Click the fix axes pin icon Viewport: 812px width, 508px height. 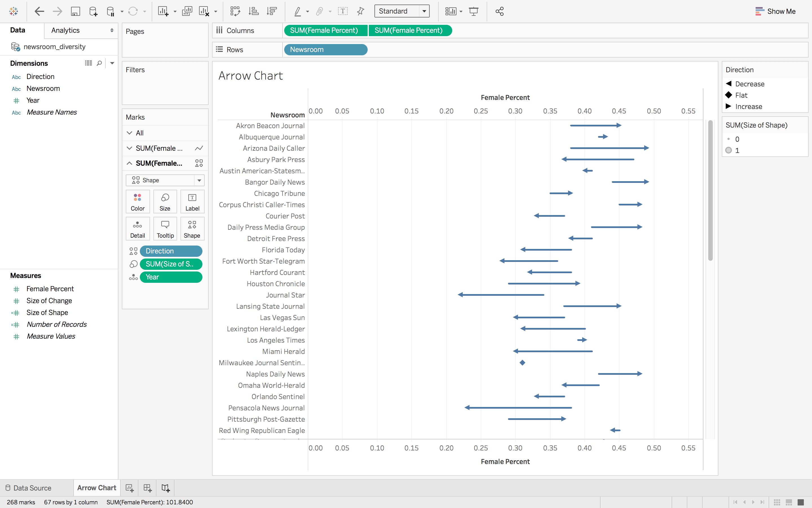pos(361,11)
